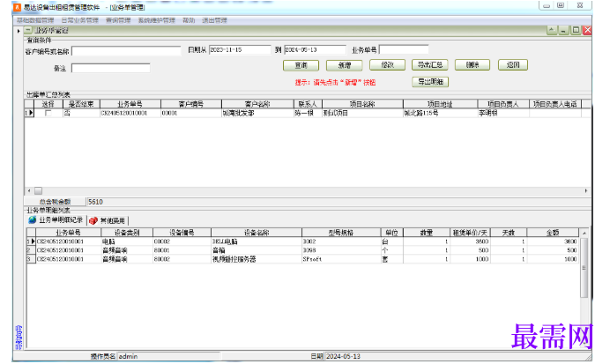Screen dimensions: 610x364
Task: Switch to the 业务单明细记录 tab
Action: [x=56, y=220]
